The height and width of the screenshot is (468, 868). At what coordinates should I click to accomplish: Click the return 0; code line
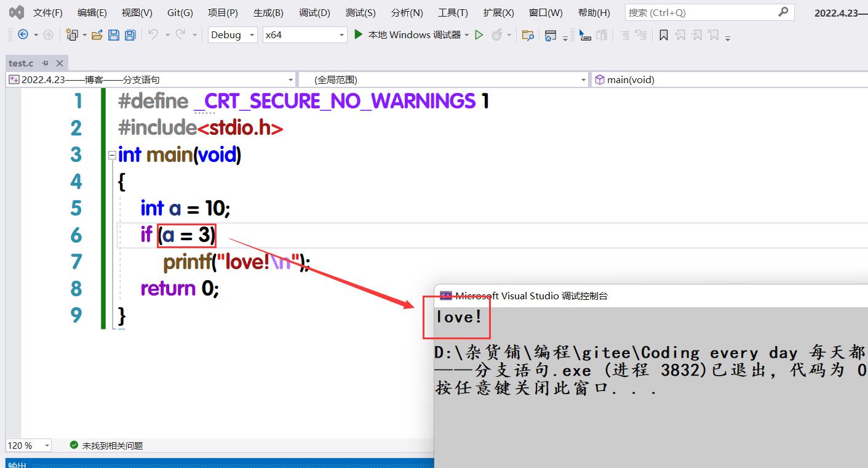pos(180,288)
